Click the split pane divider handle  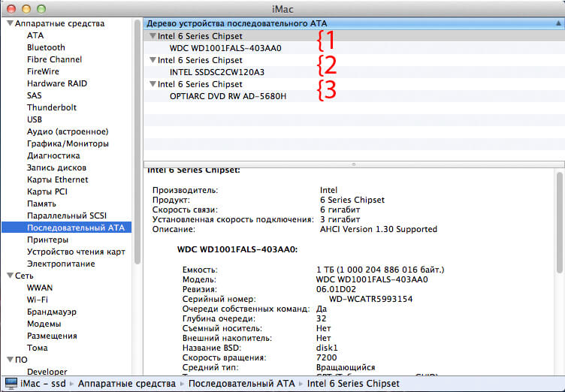tap(354, 164)
